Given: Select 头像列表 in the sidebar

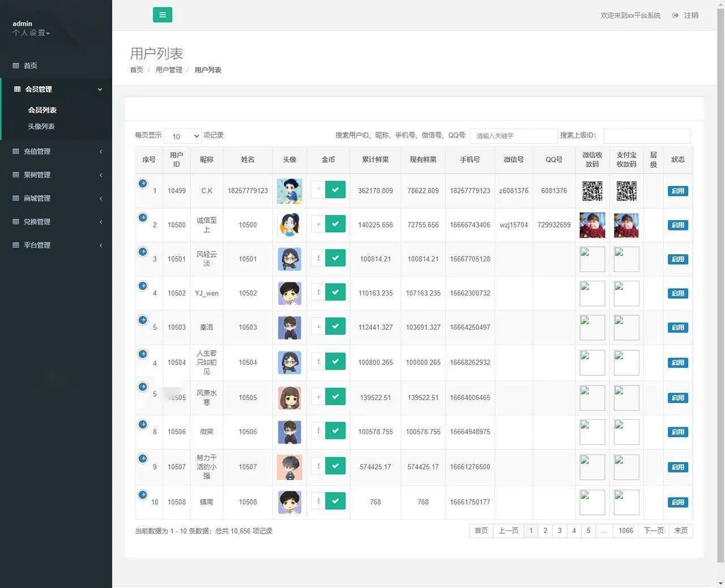Looking at the screenshot, I should click(x=41, y=126).
